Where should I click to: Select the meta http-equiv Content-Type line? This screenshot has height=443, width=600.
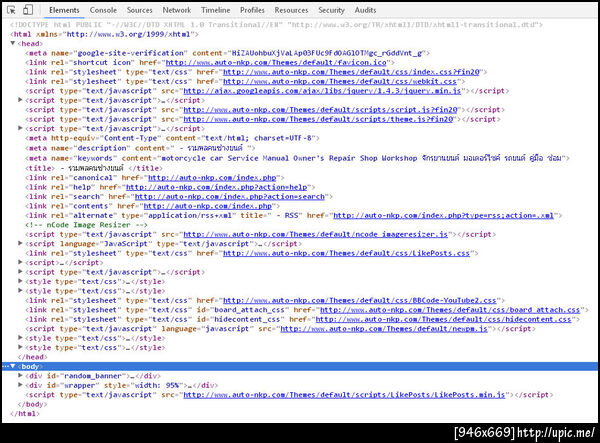click(172, 138)
